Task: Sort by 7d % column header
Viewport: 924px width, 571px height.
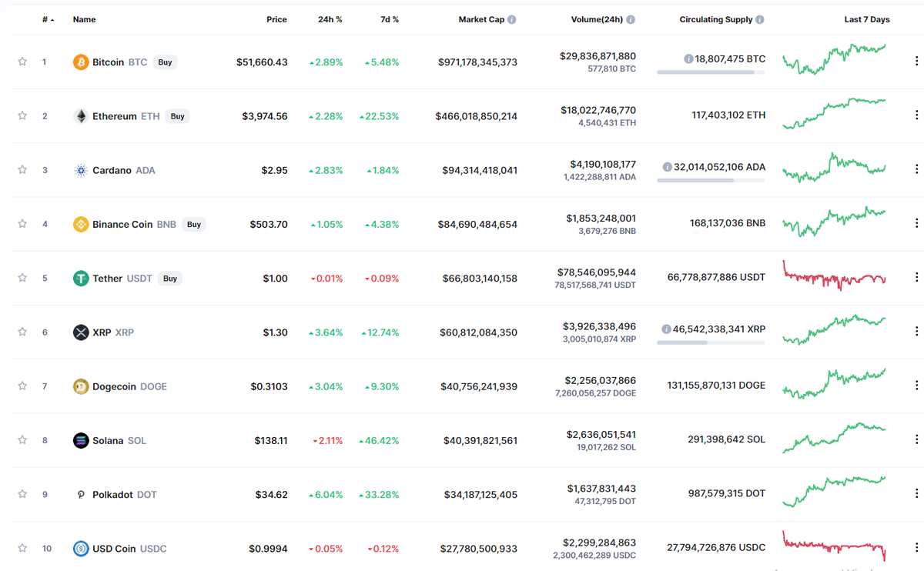Action: click(x=390, y=19)
